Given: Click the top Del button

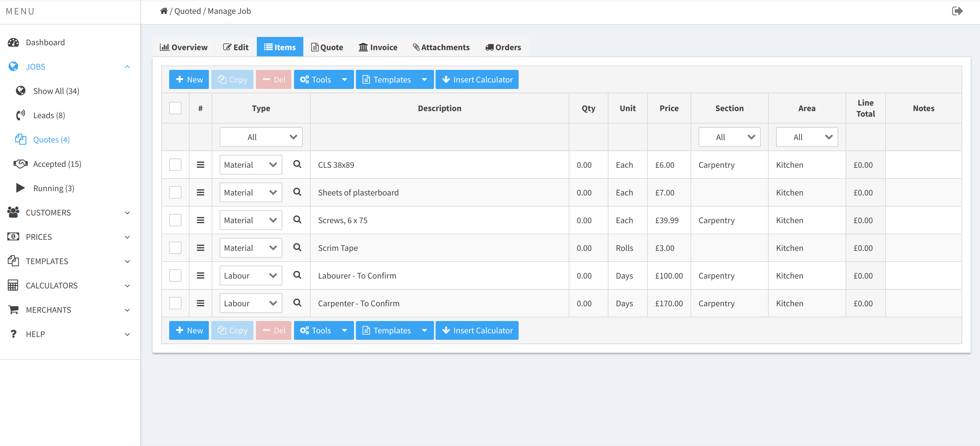Looking at the screenshot, I should click(273, 79).
